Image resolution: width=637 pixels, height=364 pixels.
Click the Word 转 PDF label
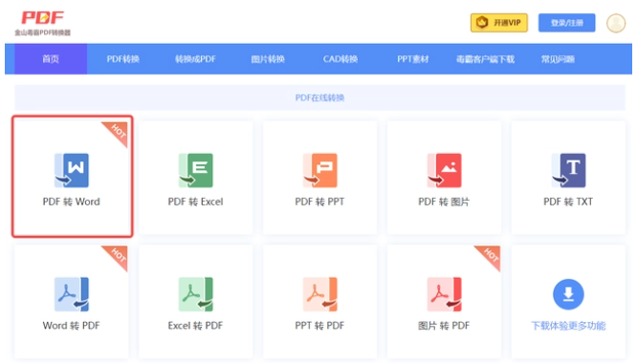click(x=72, y=326)
